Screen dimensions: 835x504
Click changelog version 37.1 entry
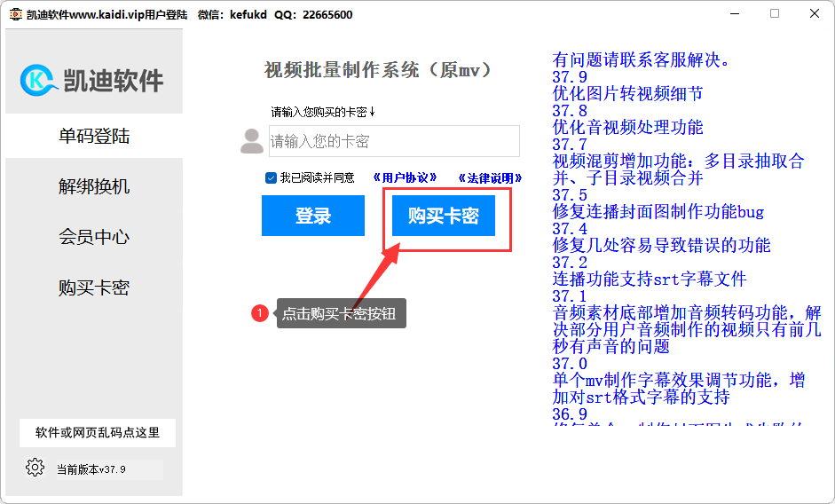(x=570, y=295)
